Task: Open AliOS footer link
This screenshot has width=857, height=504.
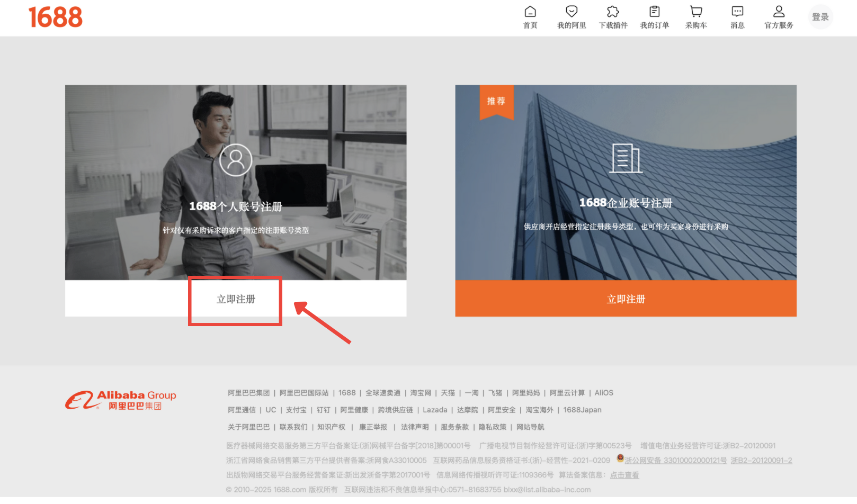Action: pyautogui.click(x=604, y=393)
